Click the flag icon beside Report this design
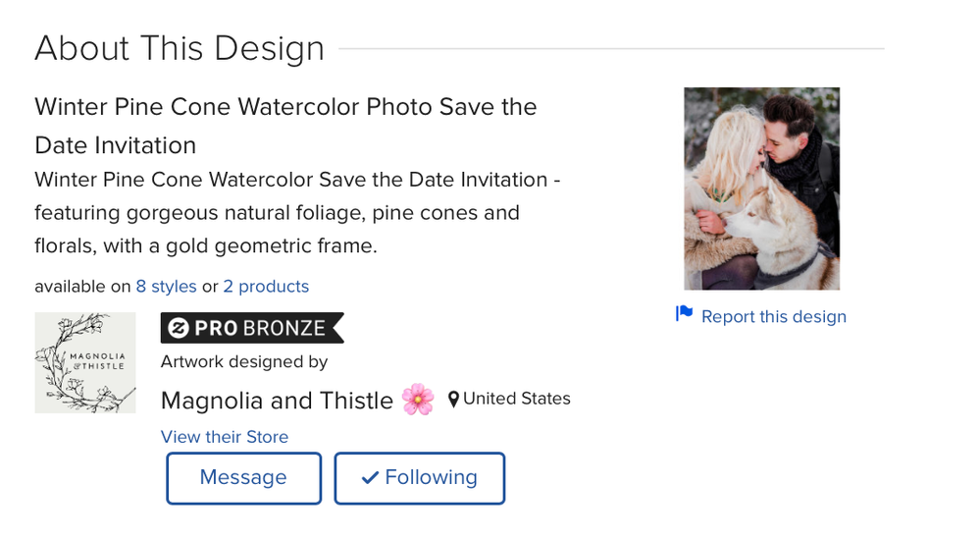The width and height of the screenshot is (980, 540). click(684, 314)
